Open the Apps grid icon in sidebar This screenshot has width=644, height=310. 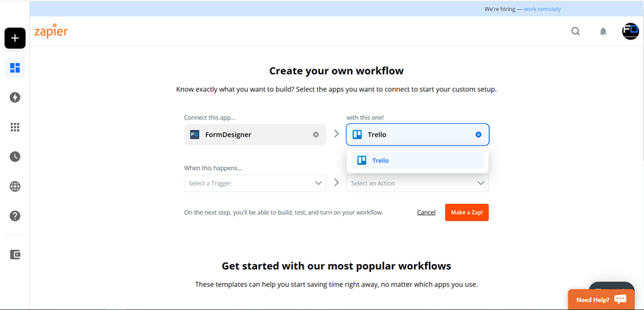15,127
